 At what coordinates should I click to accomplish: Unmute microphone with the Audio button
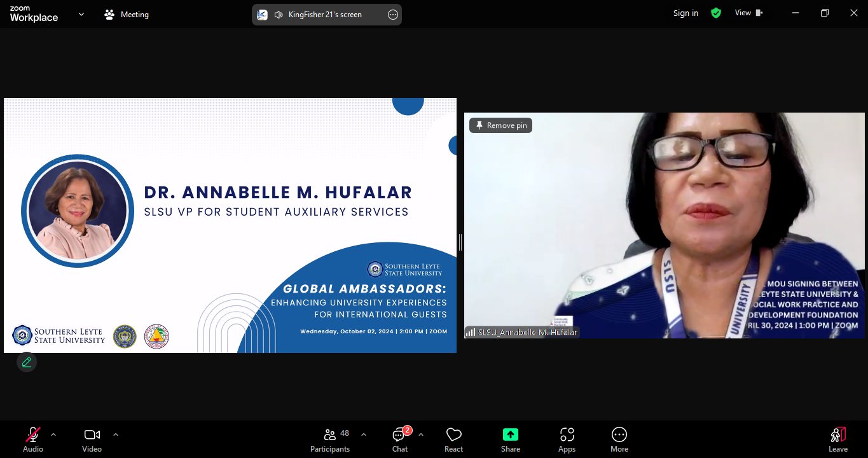coord(33,440)
